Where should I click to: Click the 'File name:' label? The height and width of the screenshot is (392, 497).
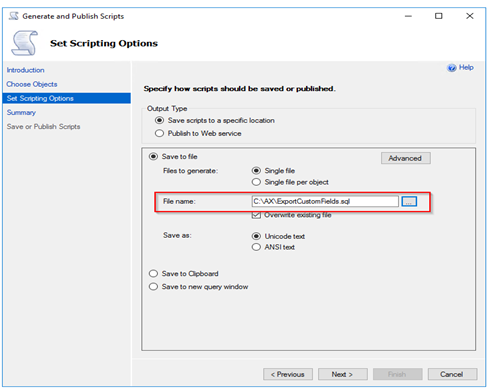[x=179, y=201]
